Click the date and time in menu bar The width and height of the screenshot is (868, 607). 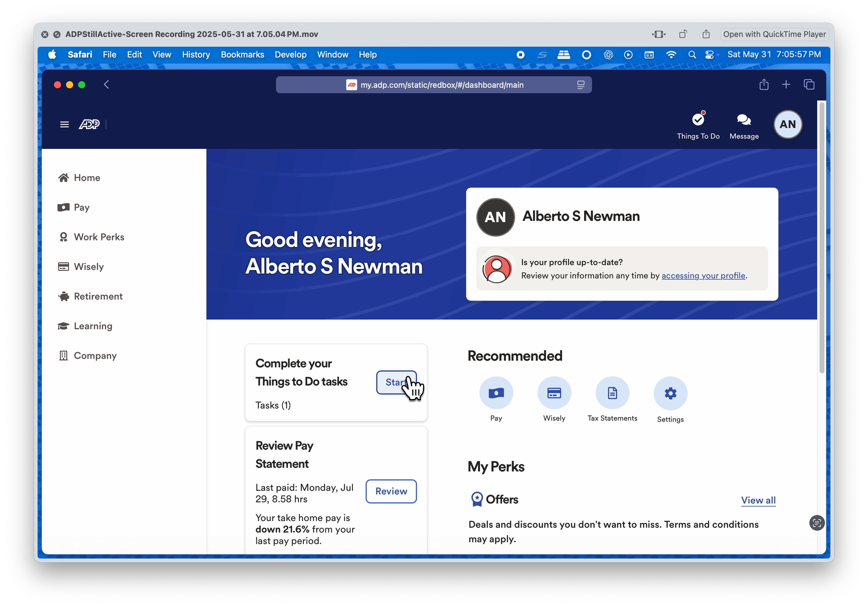[774, 55]
